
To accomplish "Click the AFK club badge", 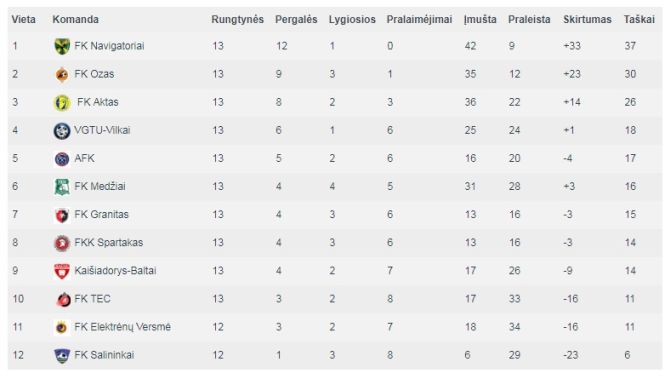I will click(x=62, y=159).
